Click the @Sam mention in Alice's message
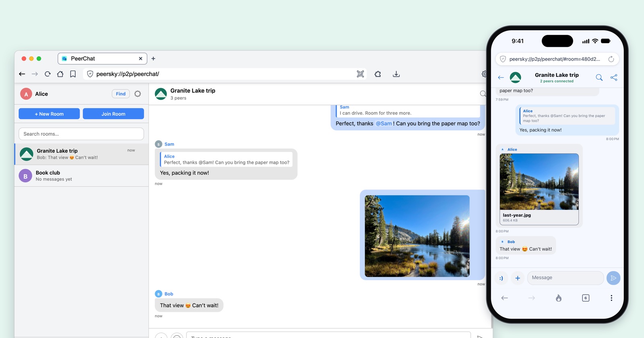Image resolution: width=644 pixels, height=338 pixels. click(x=384, y=124)
